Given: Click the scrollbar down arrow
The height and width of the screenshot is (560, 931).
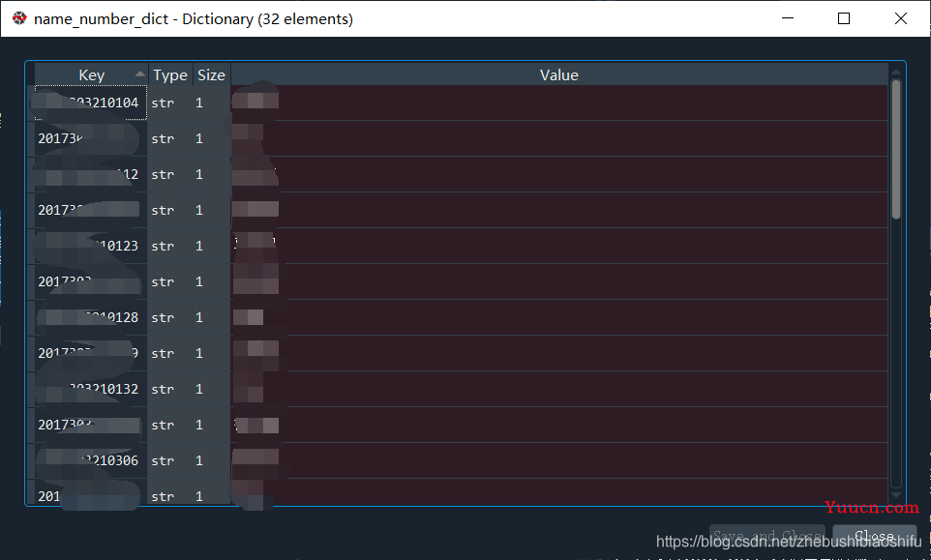Looking at the screenshot, I should pyautogui.click(x=896, y=495).
